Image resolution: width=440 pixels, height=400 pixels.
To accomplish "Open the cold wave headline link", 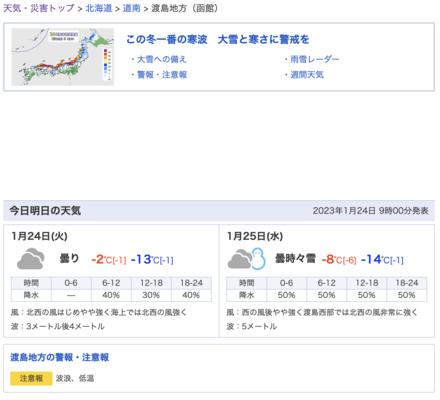I will point(218,39).
